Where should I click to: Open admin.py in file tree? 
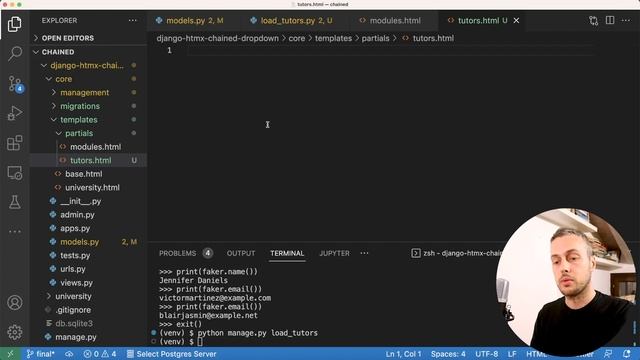point(77,215)
